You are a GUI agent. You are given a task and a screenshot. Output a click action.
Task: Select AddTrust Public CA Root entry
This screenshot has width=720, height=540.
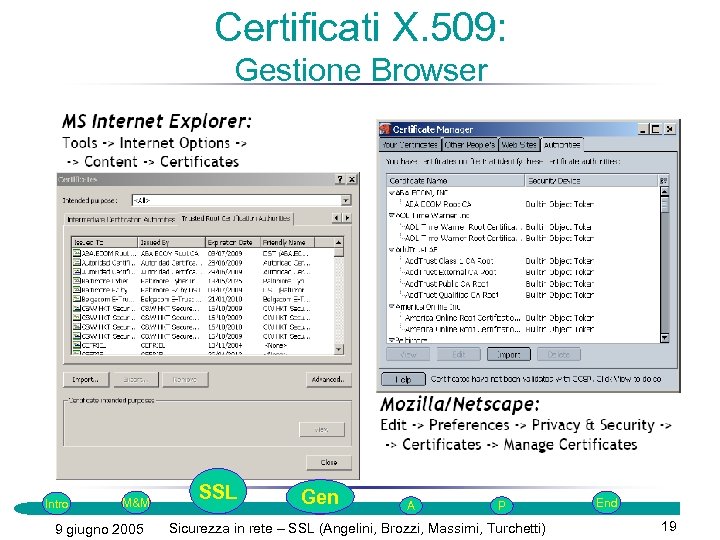(x=446, y=284)
